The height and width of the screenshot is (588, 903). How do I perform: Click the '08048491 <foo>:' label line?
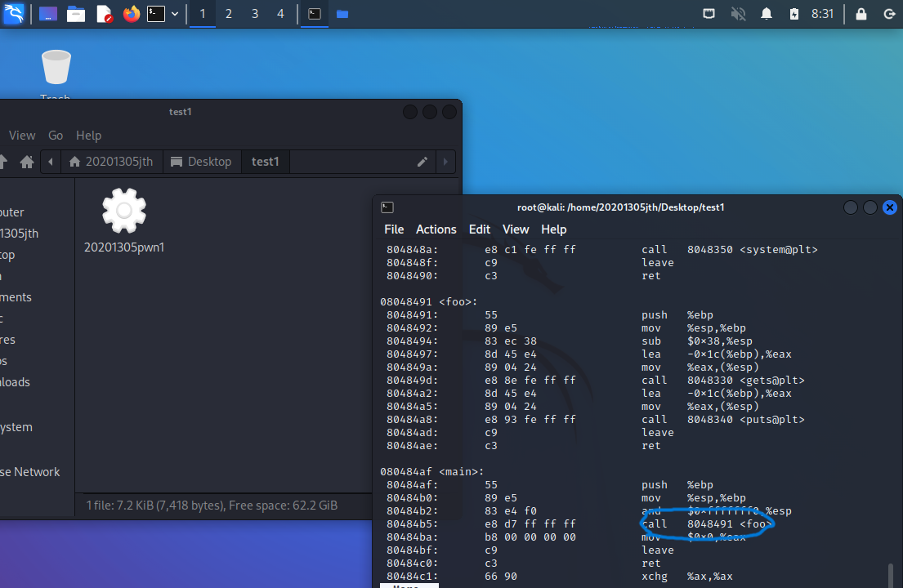[x=428, y=301]
